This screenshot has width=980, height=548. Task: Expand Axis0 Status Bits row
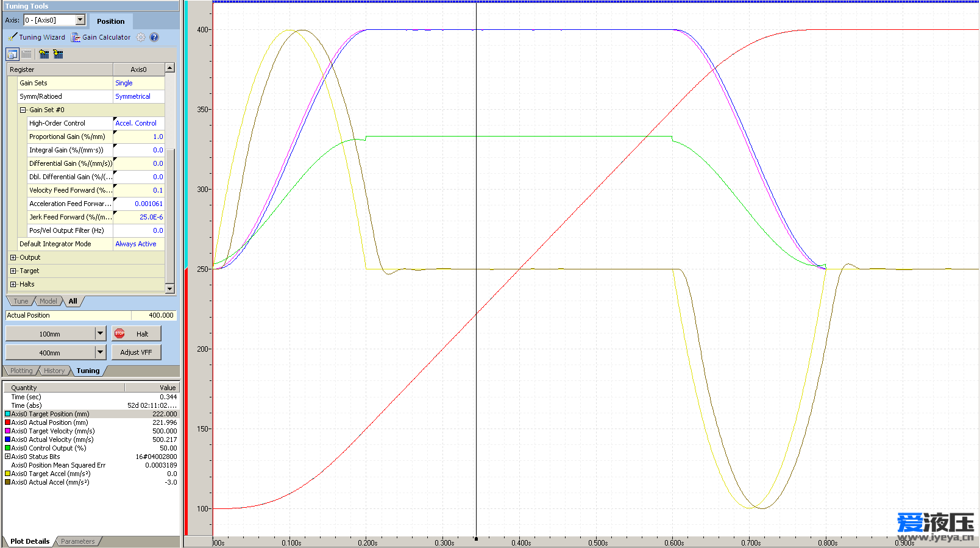tap(7, 457)
